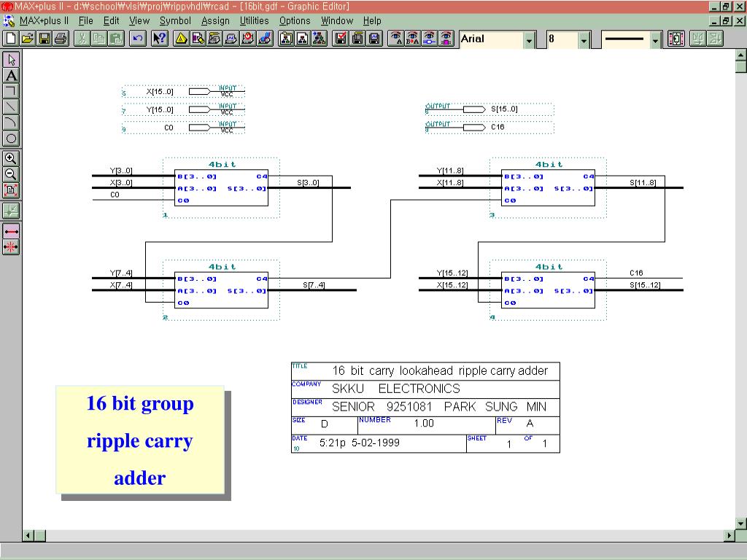Viewport: 747px width, 560px height.
Task: Print the schematic with the printer icon
Action: 61,39
